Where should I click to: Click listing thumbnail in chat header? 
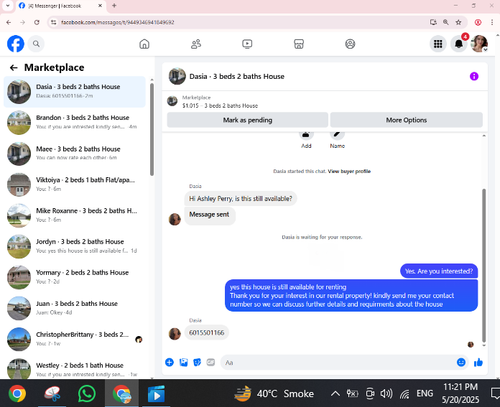pyautogui.click(x=177, y=76)
